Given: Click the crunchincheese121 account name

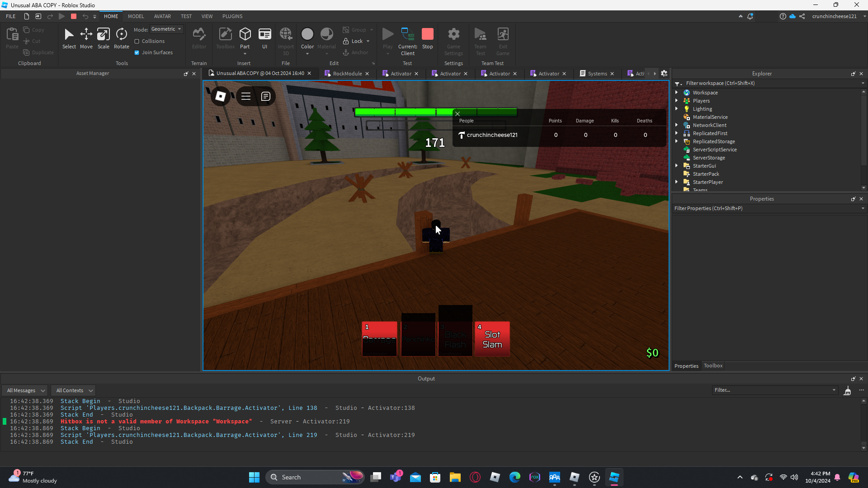Looking at the screenshot, I should coord(834,16).
